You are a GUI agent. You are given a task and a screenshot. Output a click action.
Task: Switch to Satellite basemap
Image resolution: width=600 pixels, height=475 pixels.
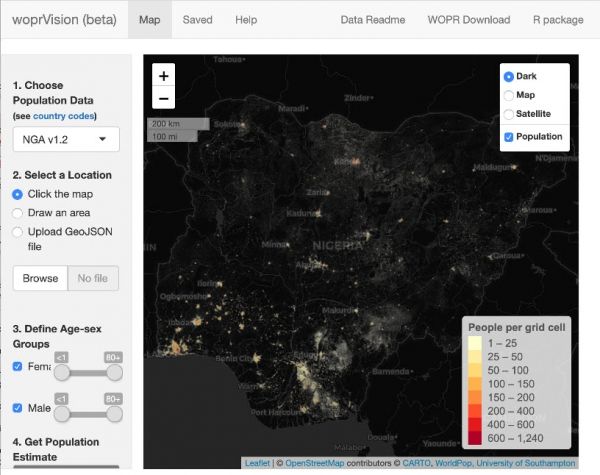[x=510, y=114]
